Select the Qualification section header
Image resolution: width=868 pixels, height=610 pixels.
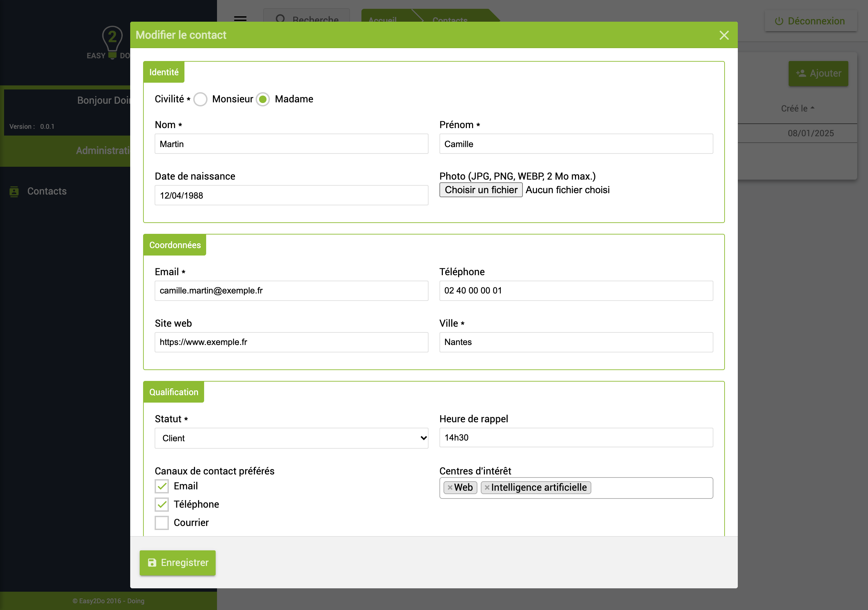(174, 392)
